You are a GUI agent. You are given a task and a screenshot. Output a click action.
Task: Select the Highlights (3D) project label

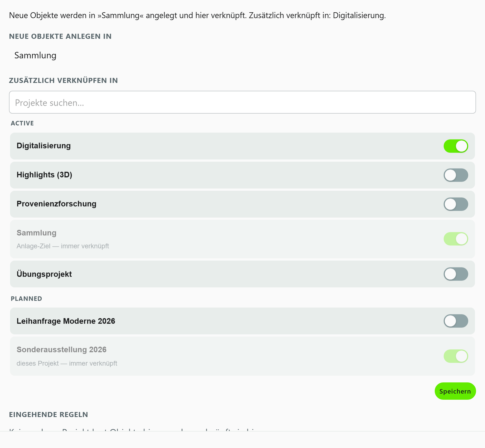(x=44, y=175)
